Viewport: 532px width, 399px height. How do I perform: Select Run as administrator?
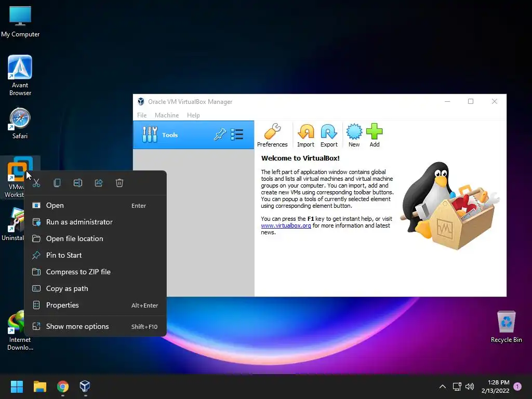coord(96,222)
